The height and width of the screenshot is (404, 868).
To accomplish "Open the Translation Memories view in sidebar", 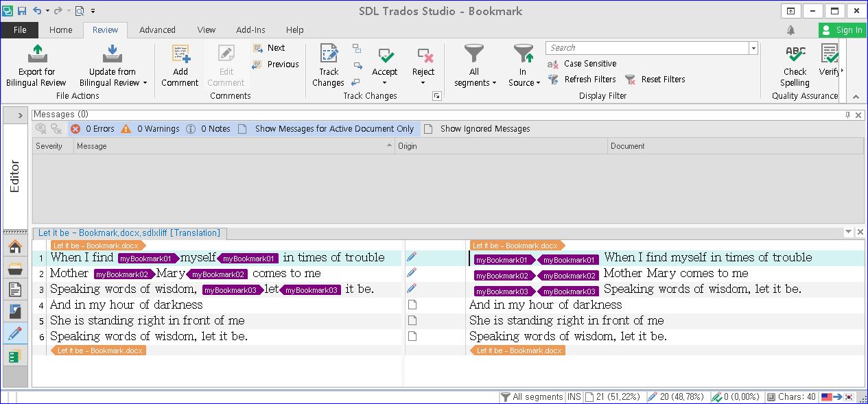I will [15, 356].
